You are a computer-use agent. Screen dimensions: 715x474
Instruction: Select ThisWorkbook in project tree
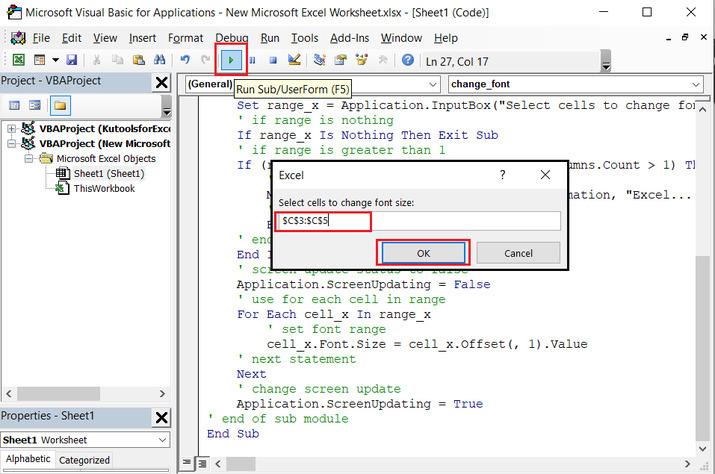(x=104, y=188)
